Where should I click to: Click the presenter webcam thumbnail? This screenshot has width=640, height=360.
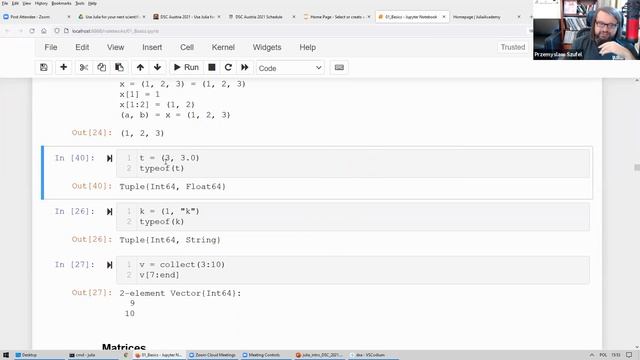[586, 30]
